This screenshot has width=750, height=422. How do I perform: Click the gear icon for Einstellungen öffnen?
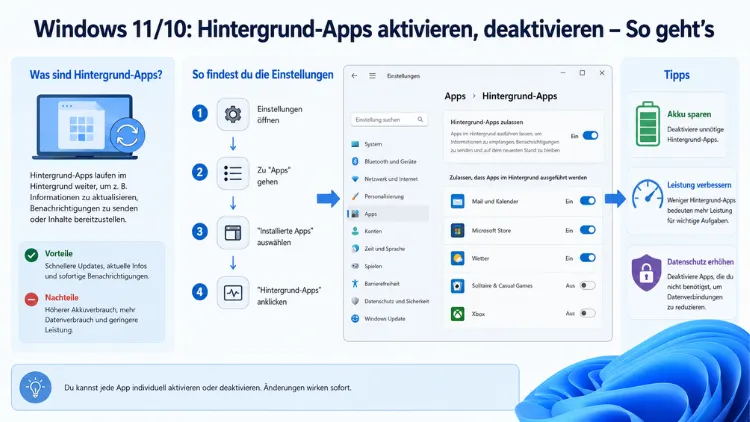tap(233, 114)
